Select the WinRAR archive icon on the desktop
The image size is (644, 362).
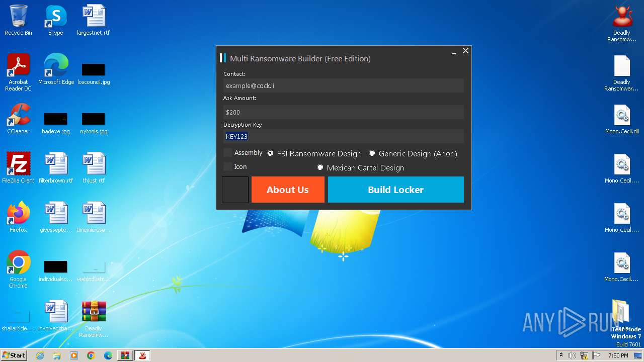tap(94, 318)
